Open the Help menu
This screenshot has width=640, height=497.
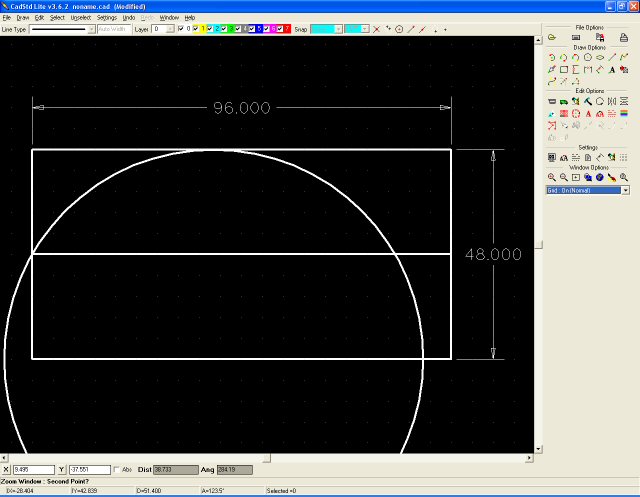tap(190, 18)
